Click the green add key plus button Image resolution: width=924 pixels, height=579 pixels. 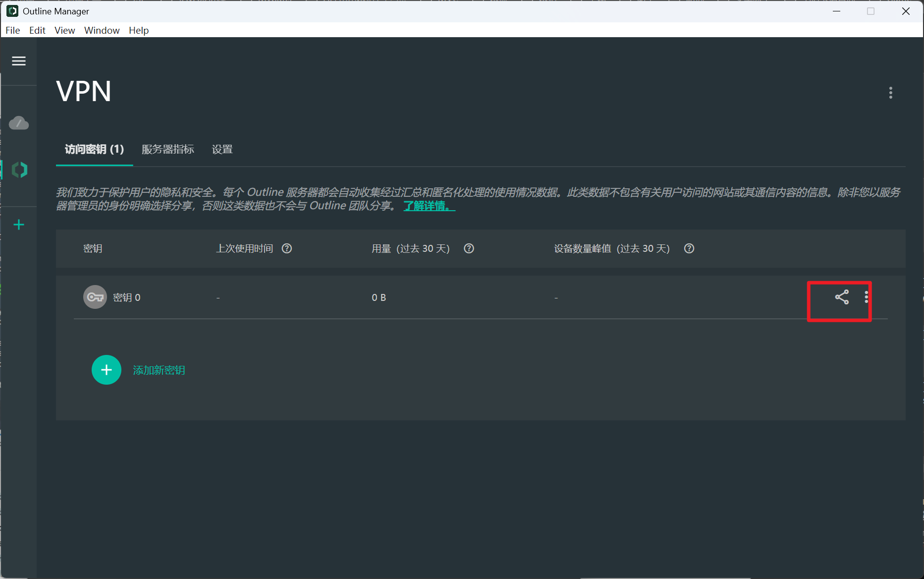(x=107, y=370)
